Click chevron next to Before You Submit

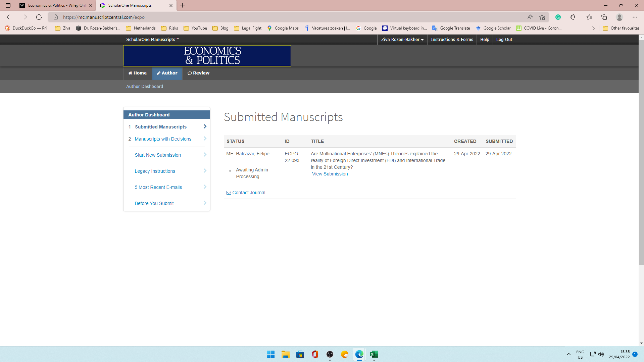click(205, 203)
